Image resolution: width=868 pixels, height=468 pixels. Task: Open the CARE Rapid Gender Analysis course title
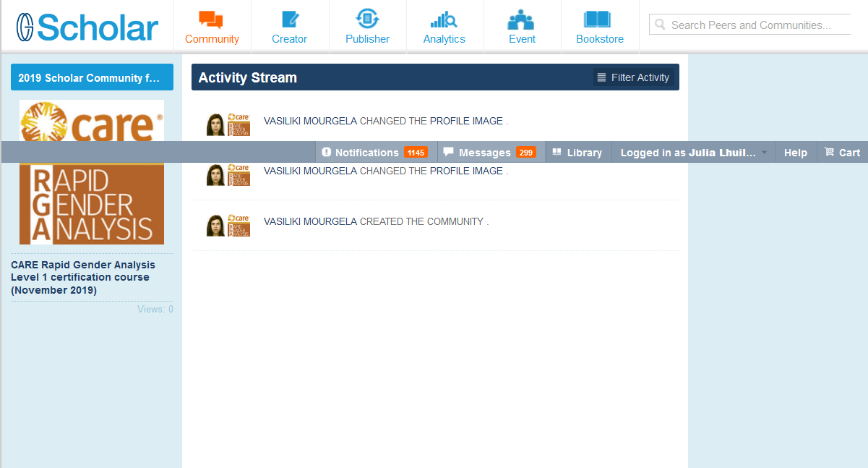[x=83, y=277]
